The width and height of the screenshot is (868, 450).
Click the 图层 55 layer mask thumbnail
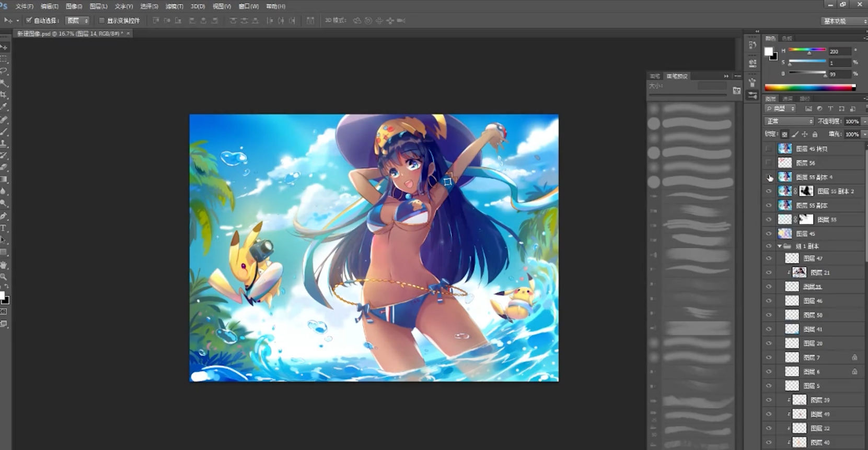point(806,219)
